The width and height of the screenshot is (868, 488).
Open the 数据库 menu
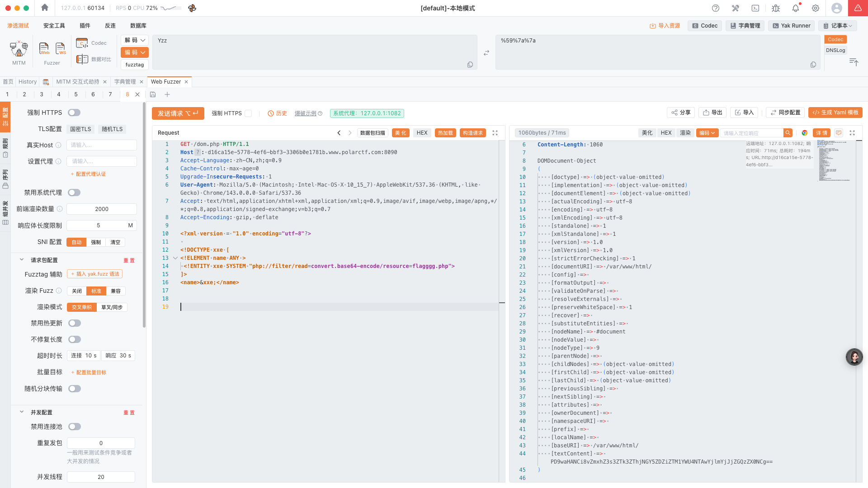[138, 26]
